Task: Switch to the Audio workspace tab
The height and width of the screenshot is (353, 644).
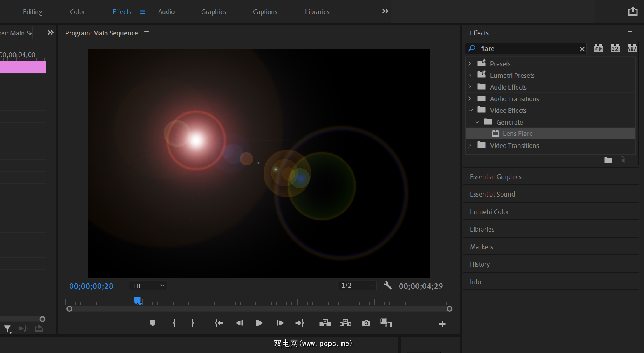Action: click(166, 12)
